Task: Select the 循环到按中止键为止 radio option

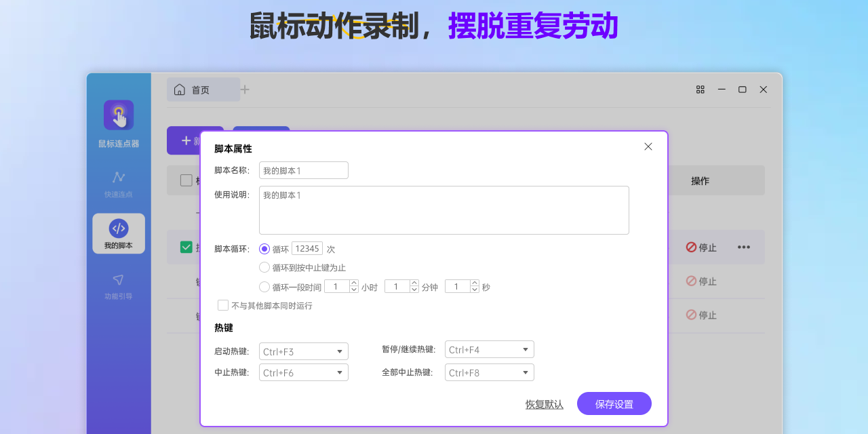Action: point(264,267)
